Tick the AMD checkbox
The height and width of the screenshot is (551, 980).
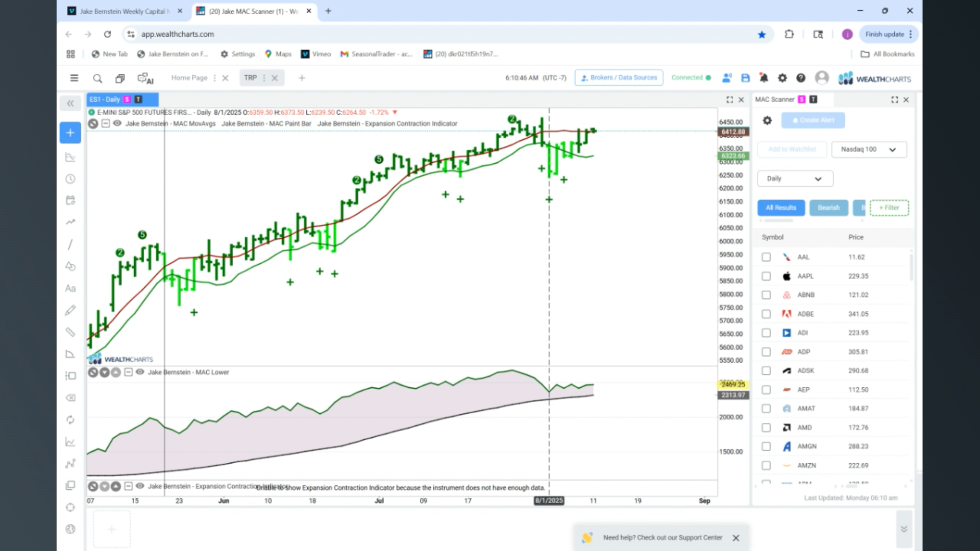click(766, 428)
